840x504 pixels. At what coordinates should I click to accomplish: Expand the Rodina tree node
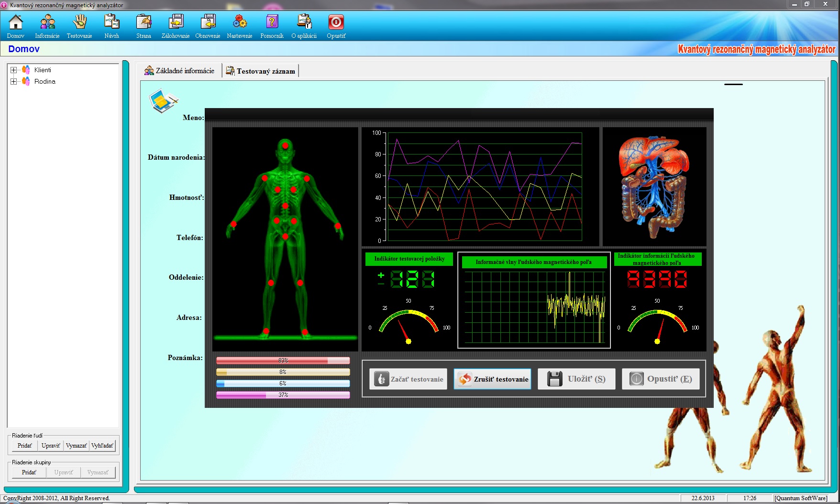pyautogui.click(x=13, y=81)
